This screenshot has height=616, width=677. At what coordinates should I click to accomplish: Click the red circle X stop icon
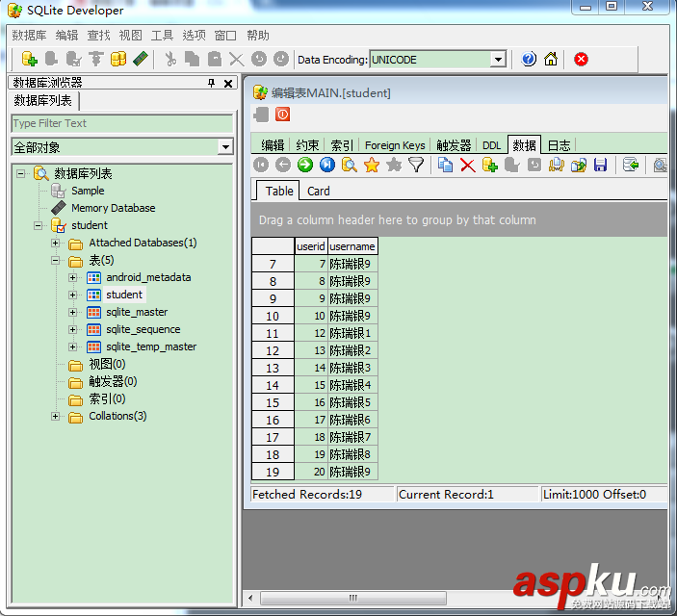[x=581, y=59]
